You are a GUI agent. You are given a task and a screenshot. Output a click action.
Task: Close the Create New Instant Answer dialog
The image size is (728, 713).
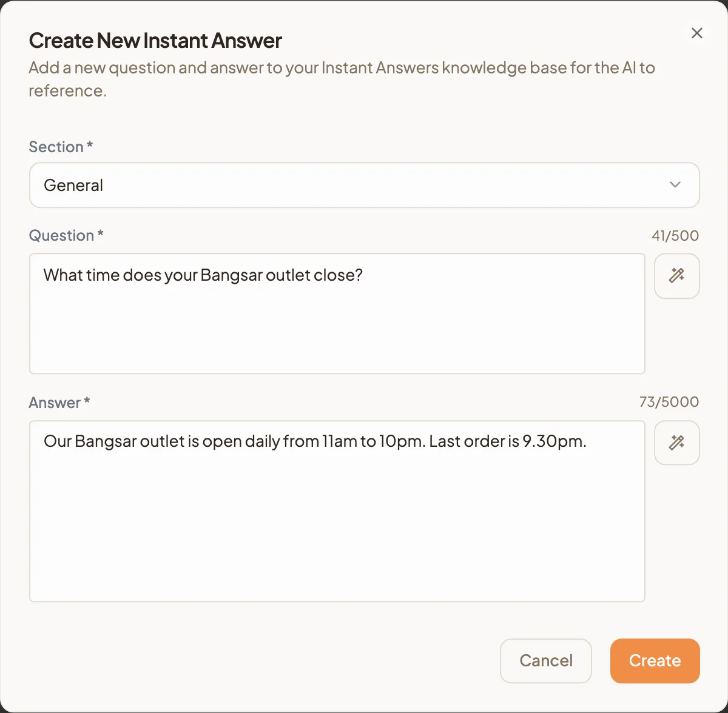pos(697,33)
